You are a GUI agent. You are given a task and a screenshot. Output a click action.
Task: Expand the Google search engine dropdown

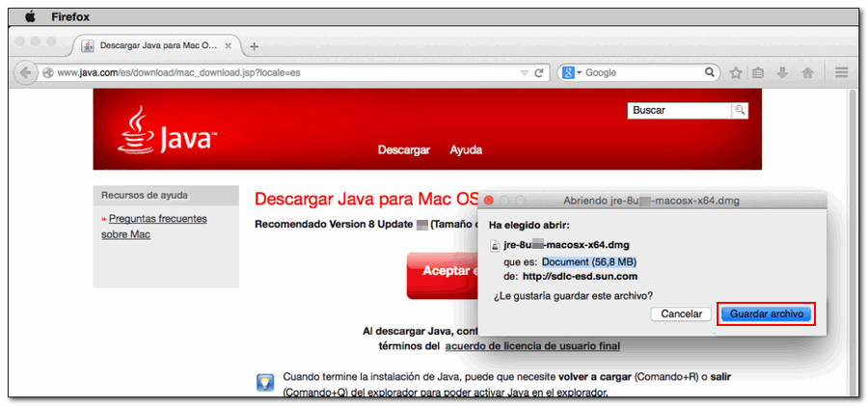click(x=572, y=72)
